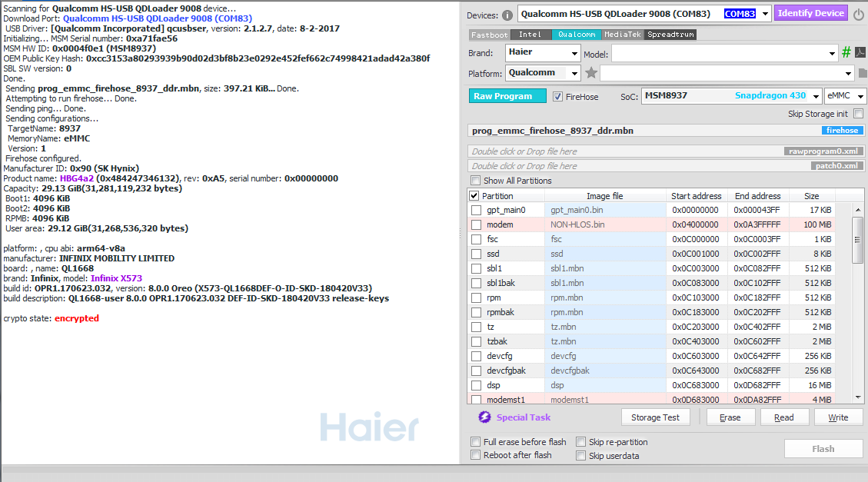Click the file browse icon beside the platform field
868x482 pixels.
coord(863,73)
